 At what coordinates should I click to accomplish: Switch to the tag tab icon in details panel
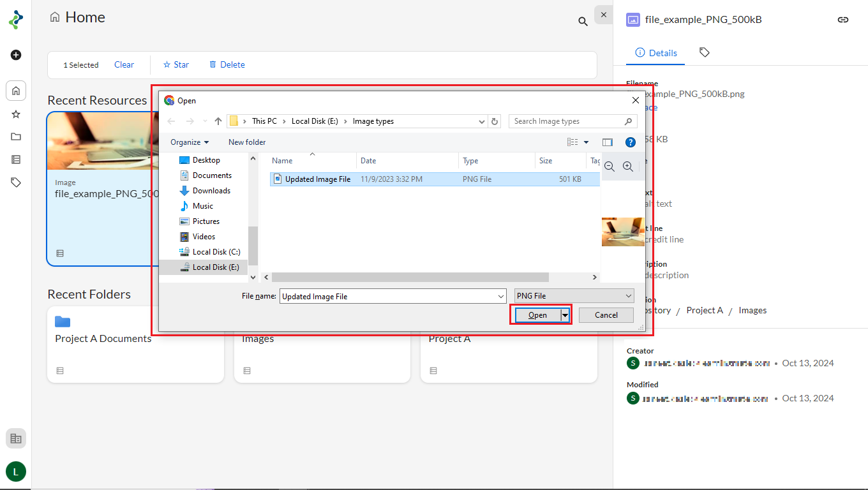click(x=705, y=52)
